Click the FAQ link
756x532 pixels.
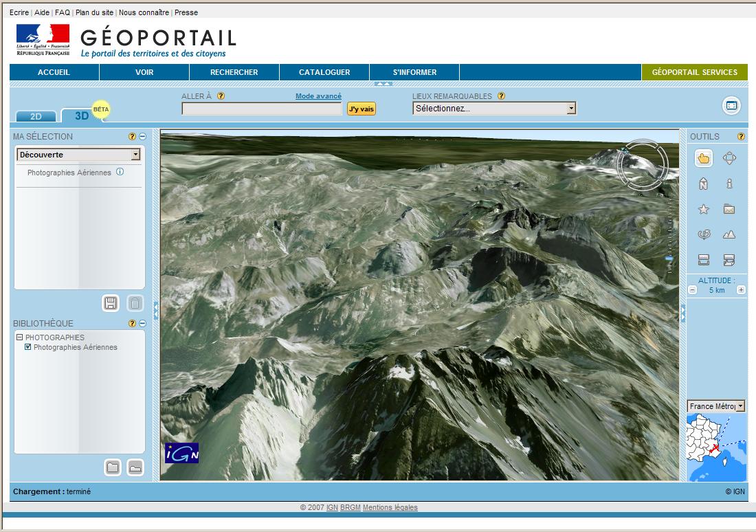(x=63, y=12)
